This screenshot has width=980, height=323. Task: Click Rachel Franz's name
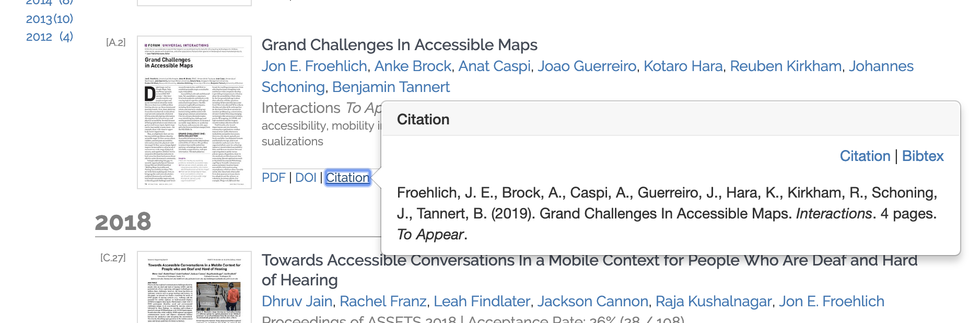click(382, 301)
